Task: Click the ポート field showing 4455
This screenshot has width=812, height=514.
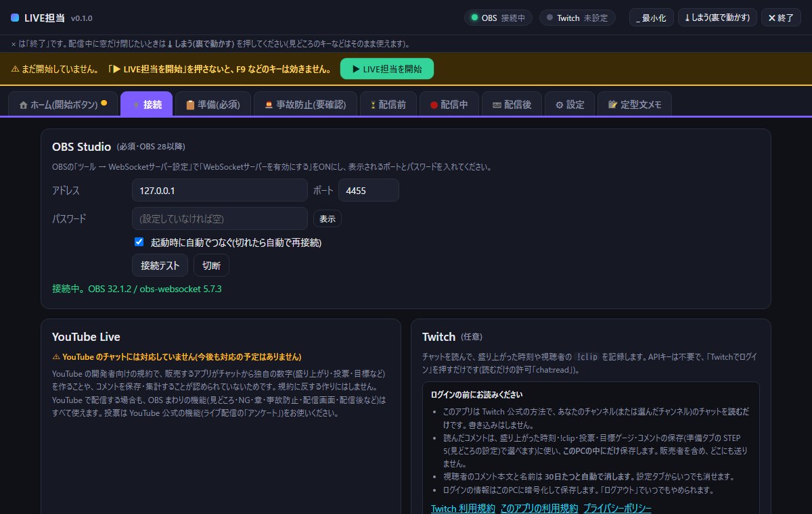Action: 369,191
